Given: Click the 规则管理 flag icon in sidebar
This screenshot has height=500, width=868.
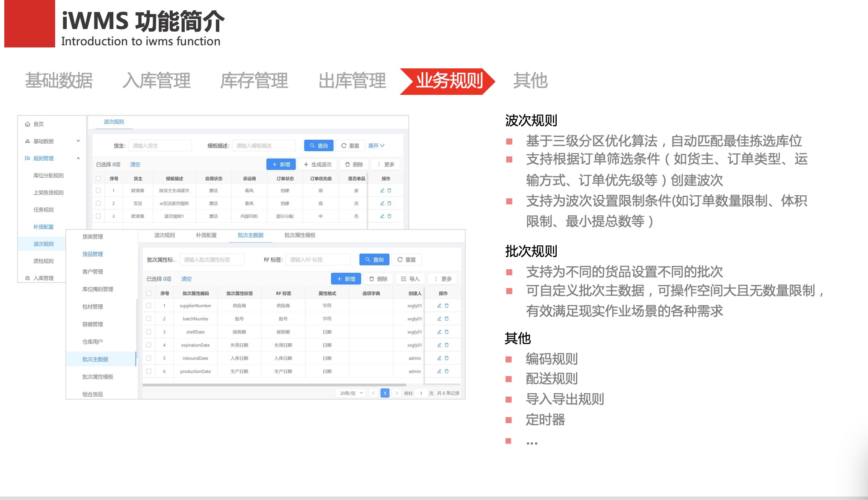Looking at the screenshot, I should [27, 159].
